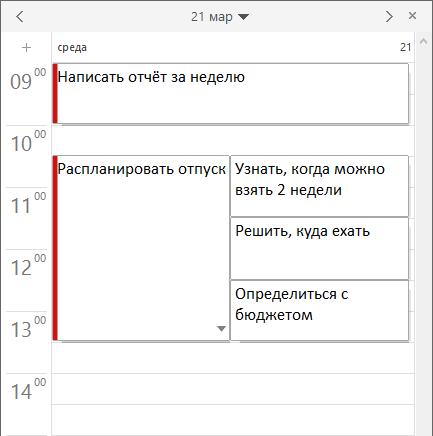The height and width of the screenshot is (436, 433).
Task: Select the Определиться с бюджетом subtask
Action: [319, 311]
